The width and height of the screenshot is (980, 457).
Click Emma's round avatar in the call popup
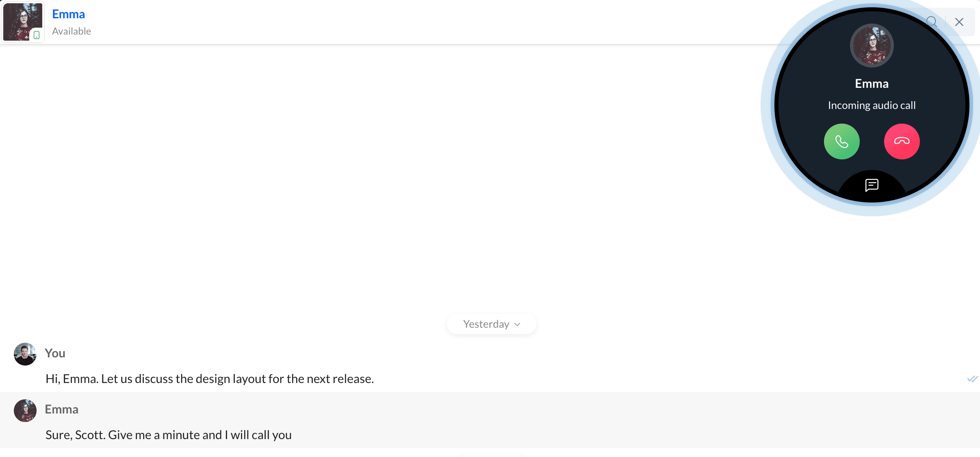point(872,46)
